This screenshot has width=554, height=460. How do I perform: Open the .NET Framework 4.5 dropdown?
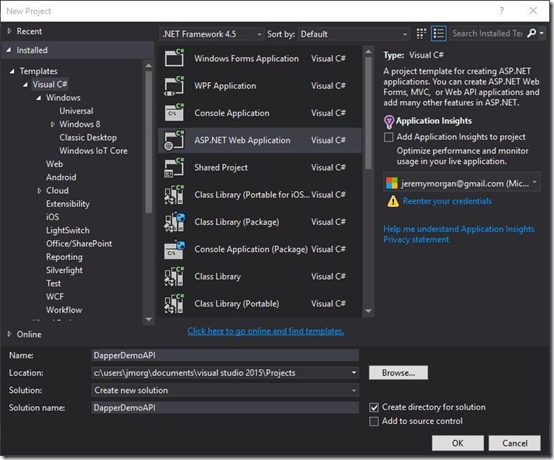[212, 34]
